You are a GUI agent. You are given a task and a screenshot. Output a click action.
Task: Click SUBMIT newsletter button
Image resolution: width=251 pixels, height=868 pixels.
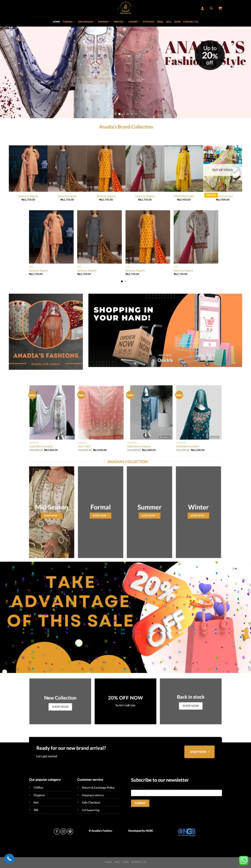pyautogui.click(x=140, y=803)
